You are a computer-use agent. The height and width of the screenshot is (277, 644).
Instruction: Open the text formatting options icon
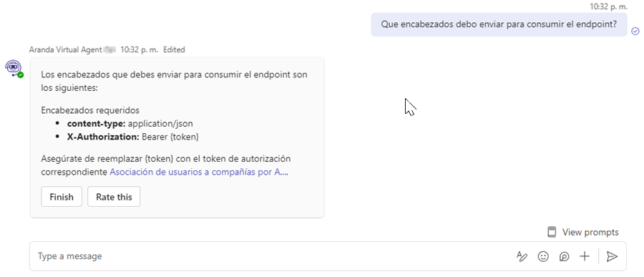click(x=522, y=257)
